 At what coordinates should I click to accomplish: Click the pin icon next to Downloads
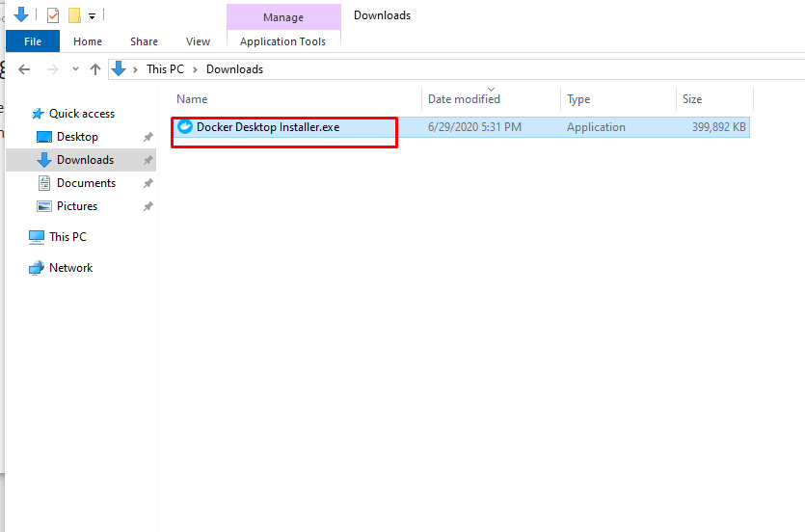148,160
